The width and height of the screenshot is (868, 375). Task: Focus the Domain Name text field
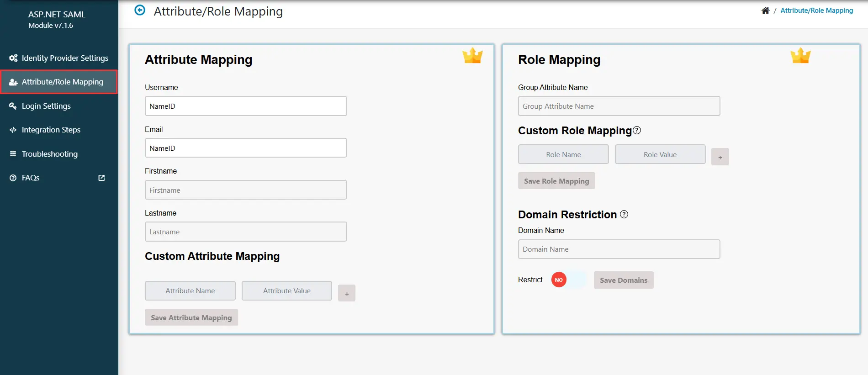(x=619, y=249)
